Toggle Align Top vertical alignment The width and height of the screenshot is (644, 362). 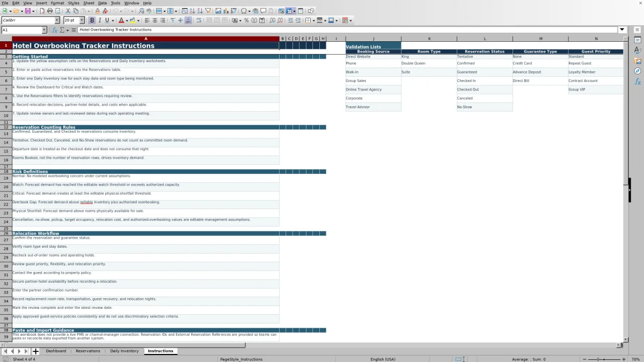point(173,20)
